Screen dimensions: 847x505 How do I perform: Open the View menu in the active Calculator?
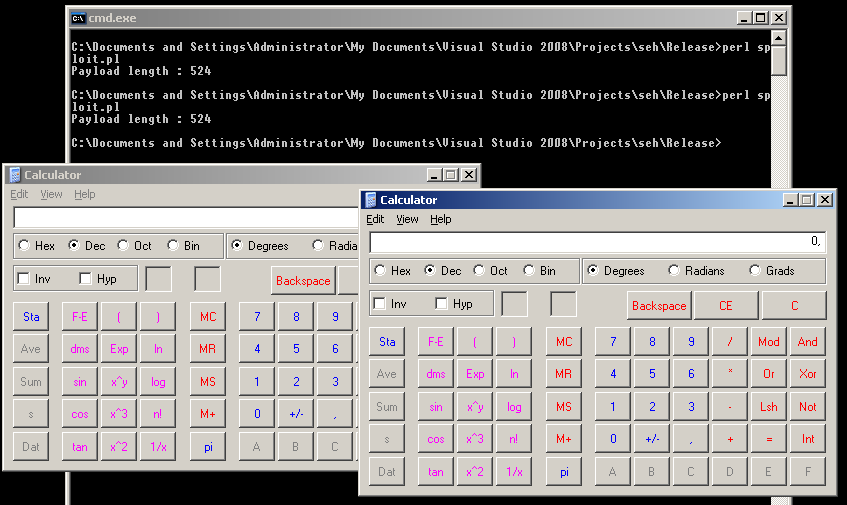click(x=407, y=219)
